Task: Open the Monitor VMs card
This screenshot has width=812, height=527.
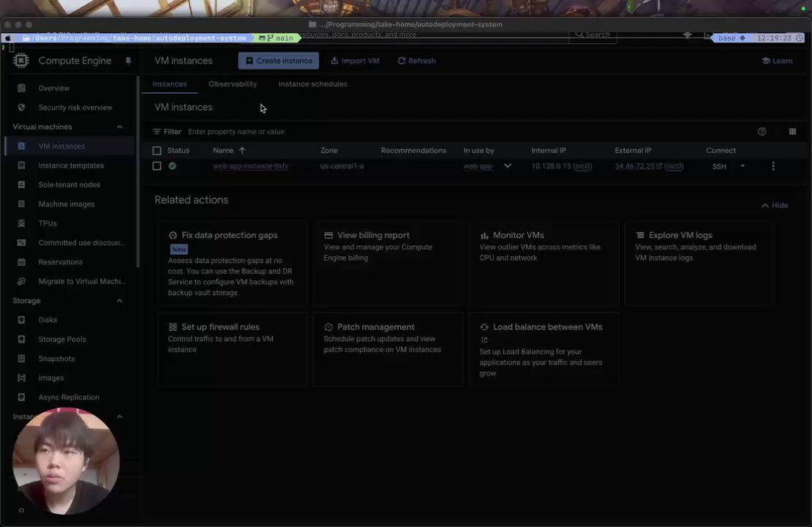Action: tap(544, 263)
